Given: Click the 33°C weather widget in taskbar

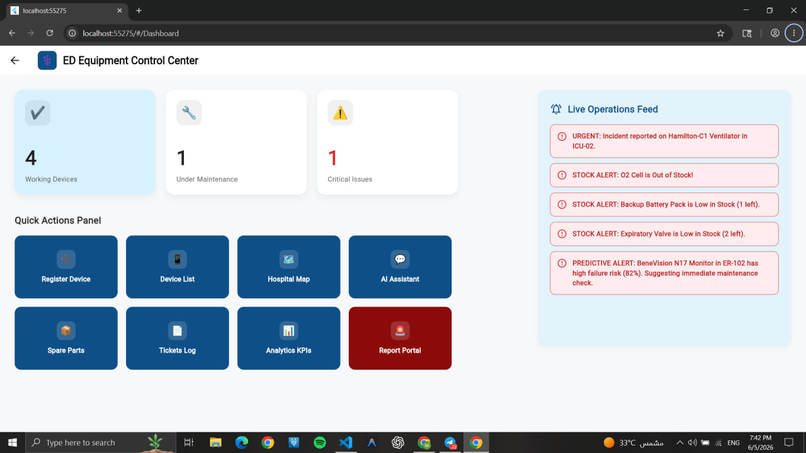Looking at the screenshot, I should 633,442.
